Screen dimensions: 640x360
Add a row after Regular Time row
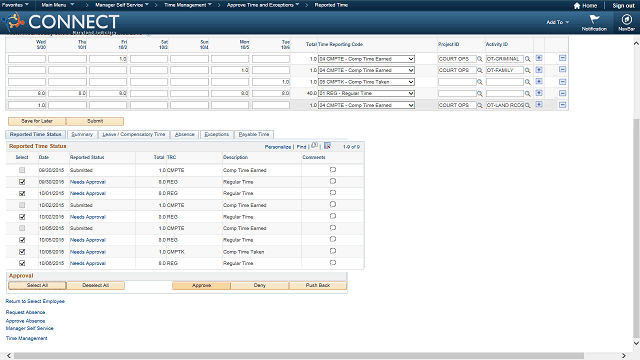tap(539, 93)
